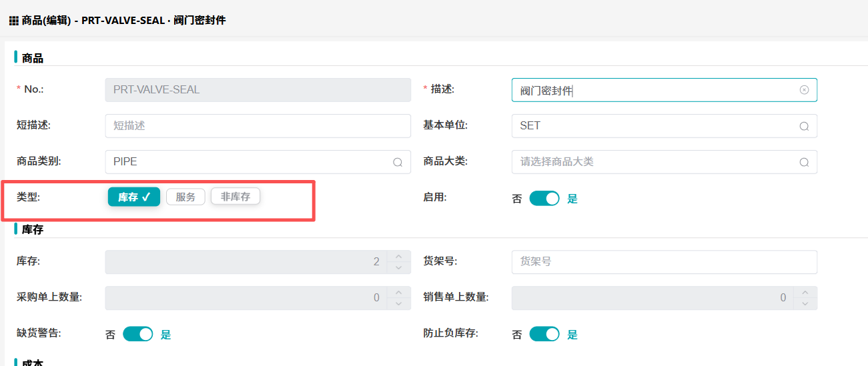This screenshot has height=366, width=868.
Task: Select the 库存 type option
Action: 134,197
